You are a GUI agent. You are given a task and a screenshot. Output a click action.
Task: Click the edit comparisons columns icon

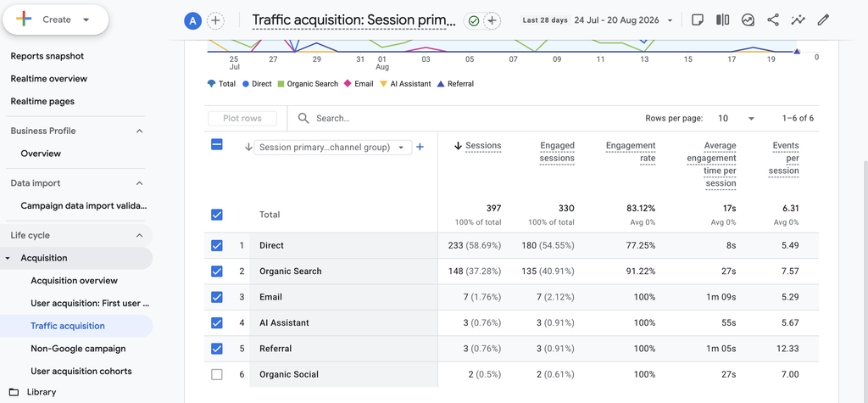pyautogui.click(x=722, y=20)
